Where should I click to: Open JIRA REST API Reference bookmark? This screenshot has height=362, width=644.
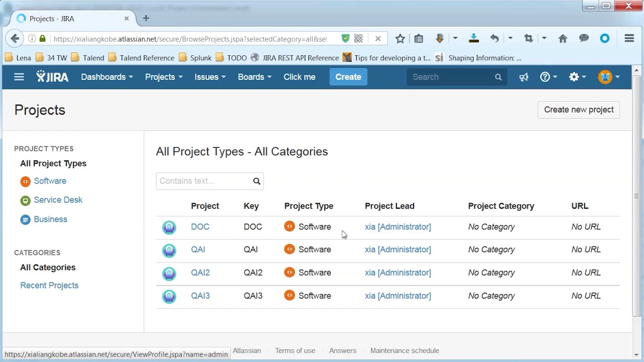(295, 58)
